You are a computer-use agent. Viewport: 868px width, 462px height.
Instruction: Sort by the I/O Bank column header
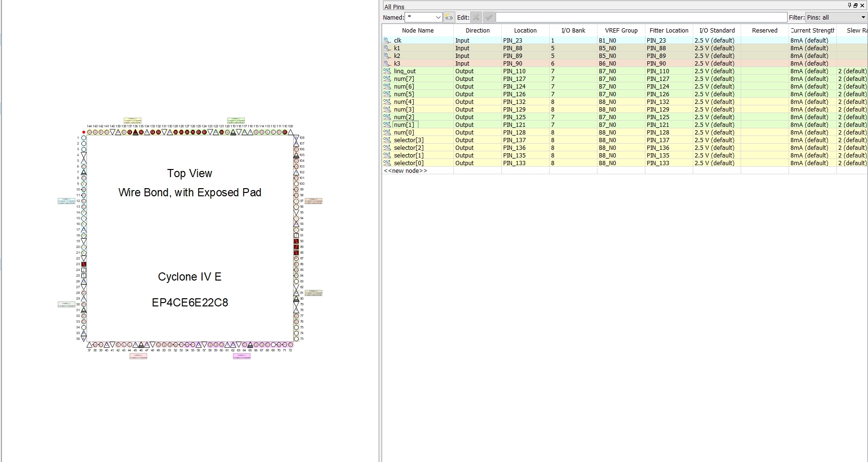[x=573, y=30]
